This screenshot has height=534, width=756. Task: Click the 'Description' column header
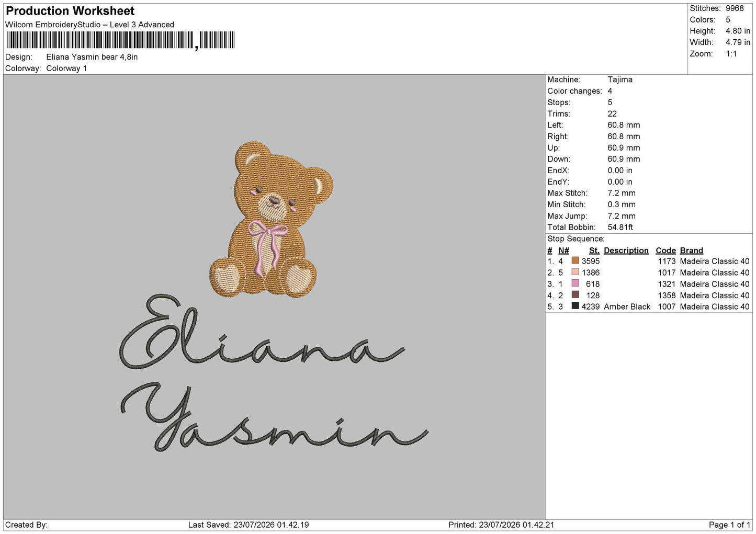tap(626, 251)
